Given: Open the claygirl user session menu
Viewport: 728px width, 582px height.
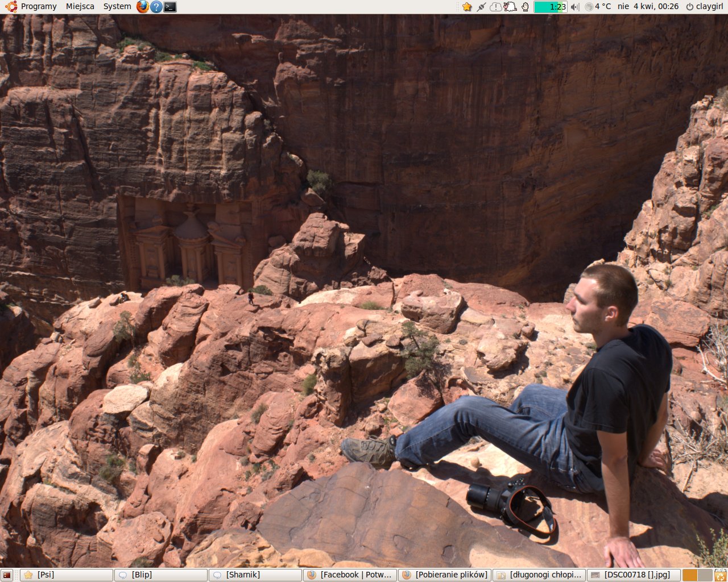Looking at the screenshot, I should [x=704, y=7].
